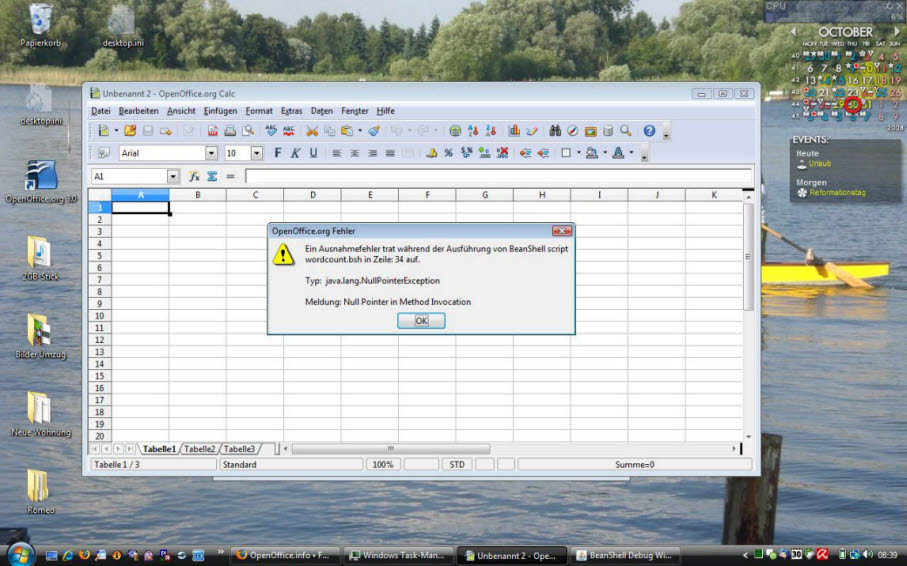Click the Export as PDF icon

(213, 131)
